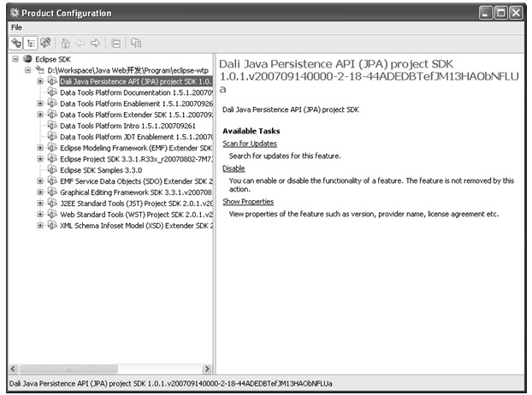Click the horizontal scrollbar thumb in tree

[68, 368]
